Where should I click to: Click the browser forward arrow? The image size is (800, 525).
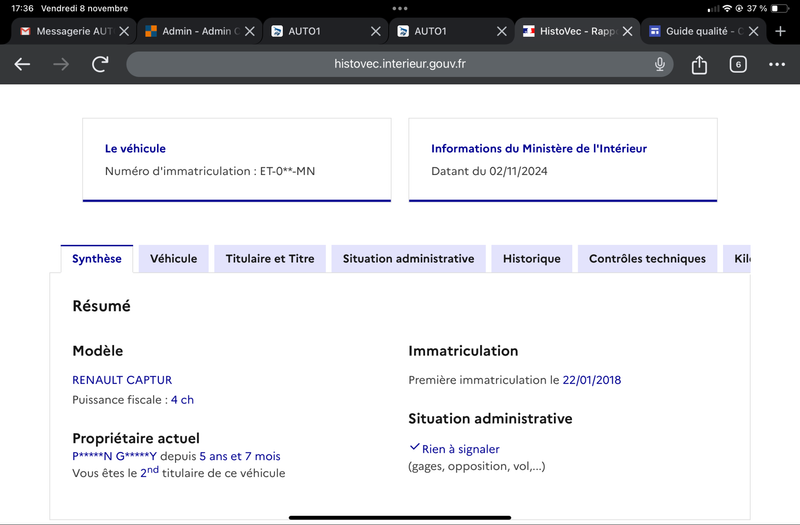(x=61, y=64)
